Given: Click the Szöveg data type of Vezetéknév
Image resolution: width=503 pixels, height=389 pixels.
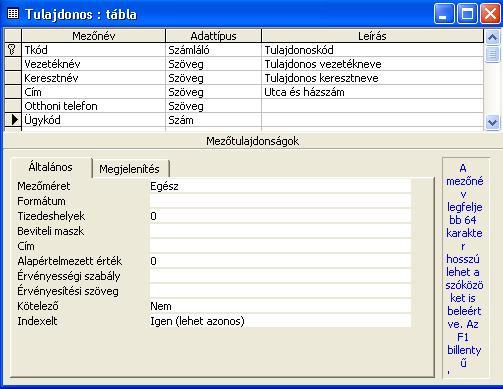Looking at the screenshot, I should click(213, 64).
